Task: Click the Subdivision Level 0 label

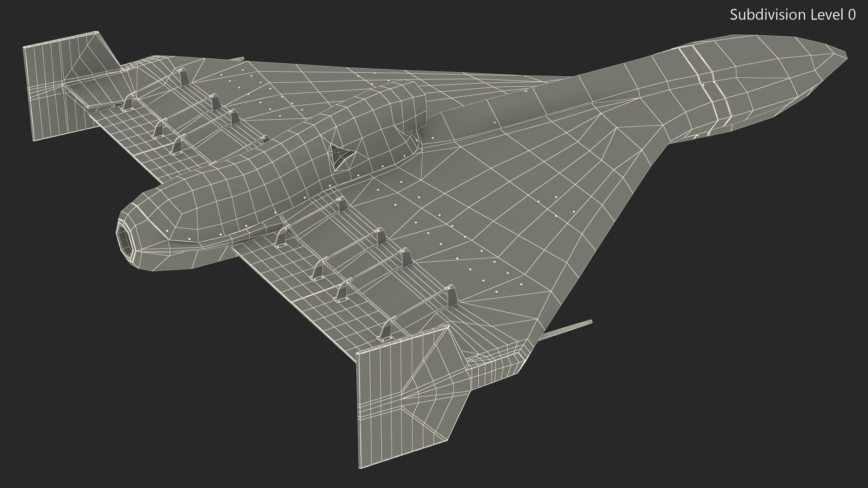Action: 793,15
